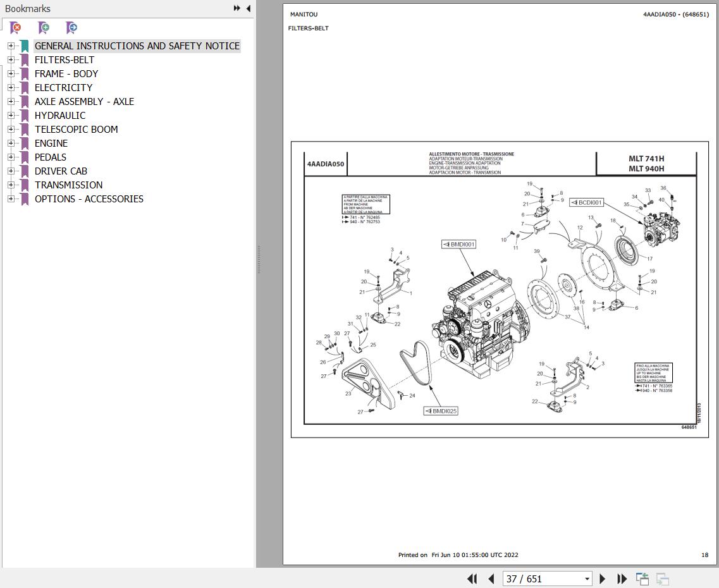Expand the DRIVER CAB bookmark node
The height and width of the screenshot is (588, 719).
11,171
